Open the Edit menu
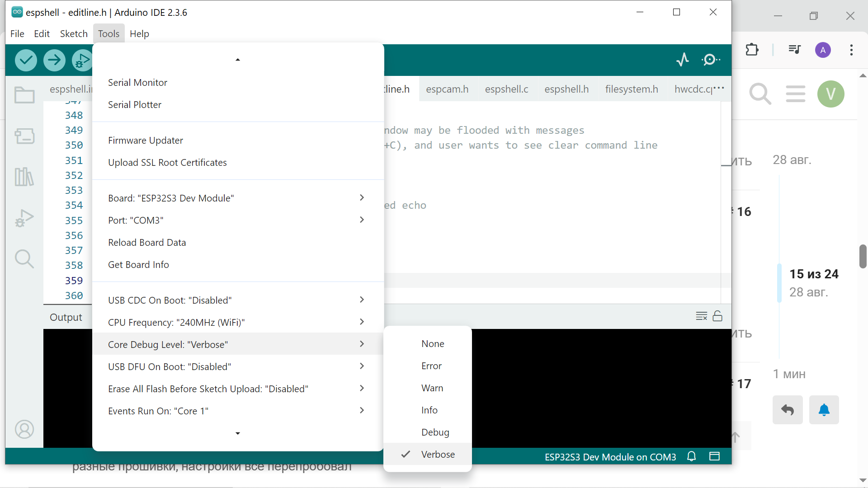Image resolution: width=868 pixels, height=488 pixels. coord(42,34)
